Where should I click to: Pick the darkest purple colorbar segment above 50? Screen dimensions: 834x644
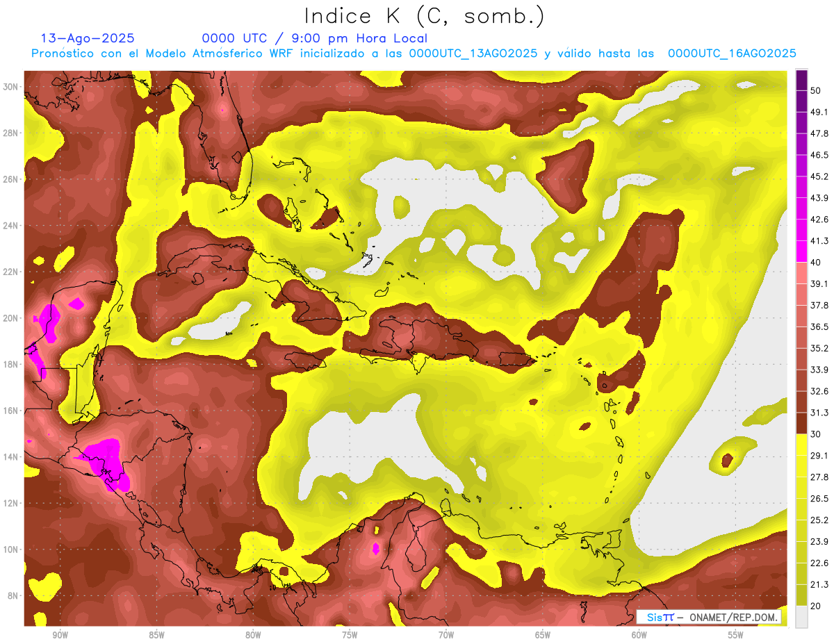tap(801, 81)
